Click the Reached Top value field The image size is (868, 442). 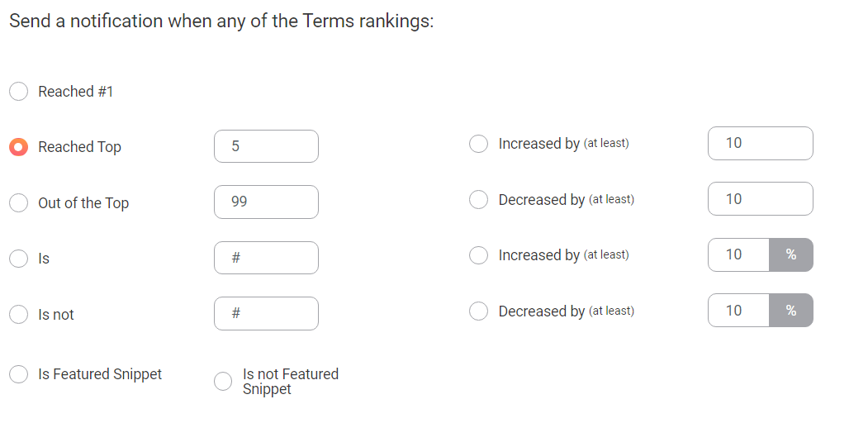pyautogui.click(x=266, y=146)
